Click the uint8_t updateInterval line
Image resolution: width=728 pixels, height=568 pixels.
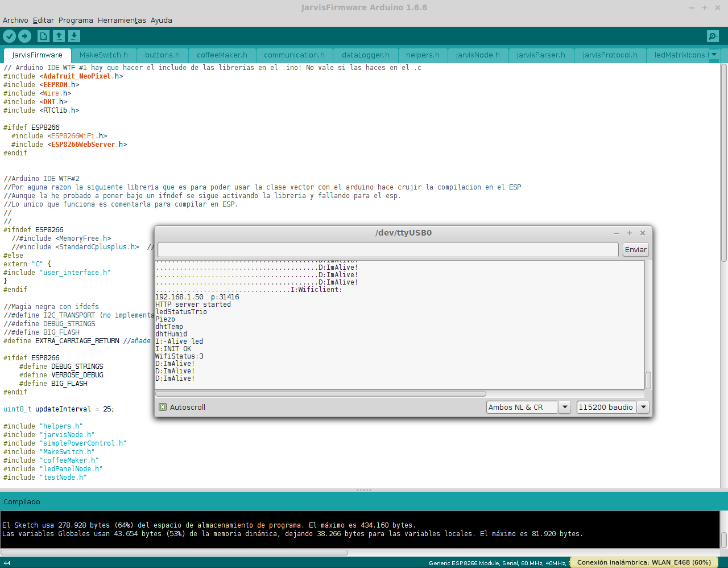coord(59,409)
